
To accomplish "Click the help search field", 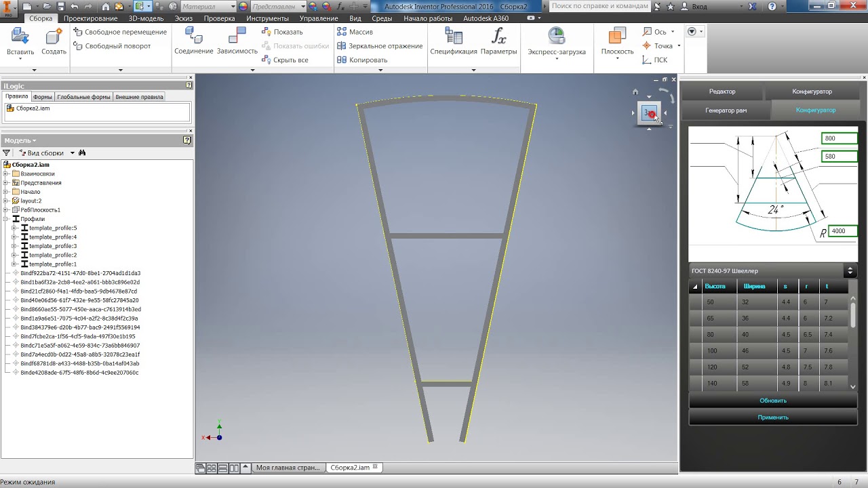I will [x=600, y=6].
